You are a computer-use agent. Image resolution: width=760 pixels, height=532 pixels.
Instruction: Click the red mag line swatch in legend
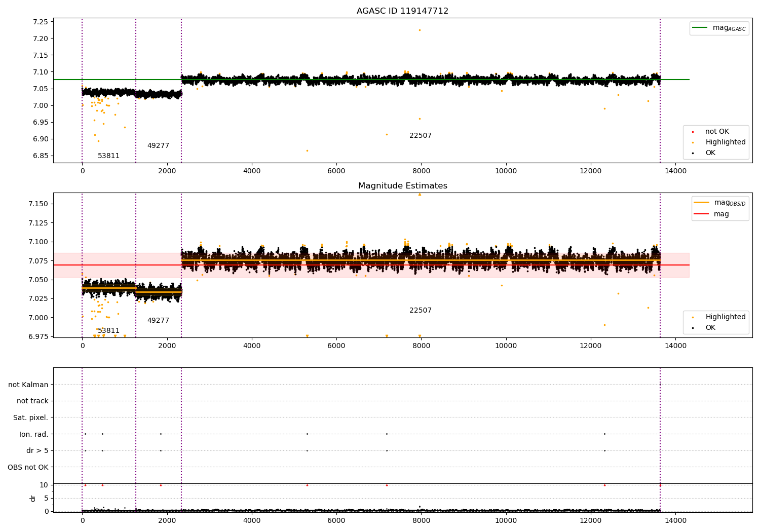[702, 214]
